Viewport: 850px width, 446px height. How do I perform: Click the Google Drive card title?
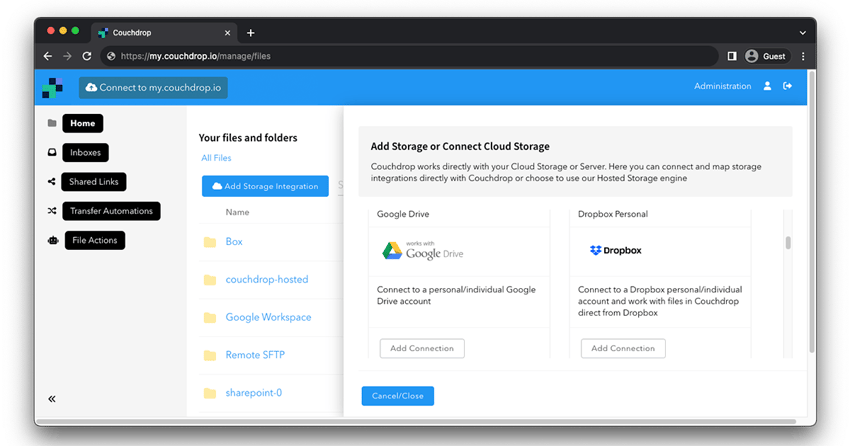click(403, 214)
